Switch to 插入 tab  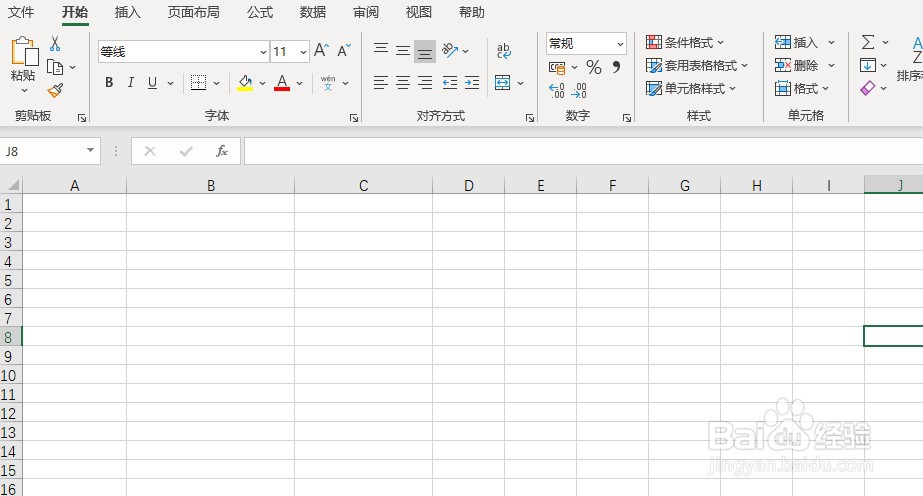click(128, 12)
